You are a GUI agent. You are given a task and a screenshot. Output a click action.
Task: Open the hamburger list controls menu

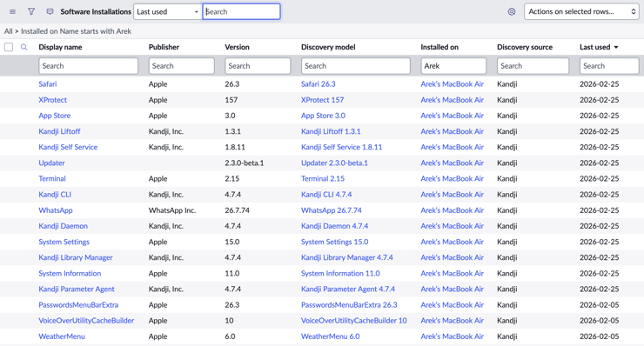click(x=13, y=12)
